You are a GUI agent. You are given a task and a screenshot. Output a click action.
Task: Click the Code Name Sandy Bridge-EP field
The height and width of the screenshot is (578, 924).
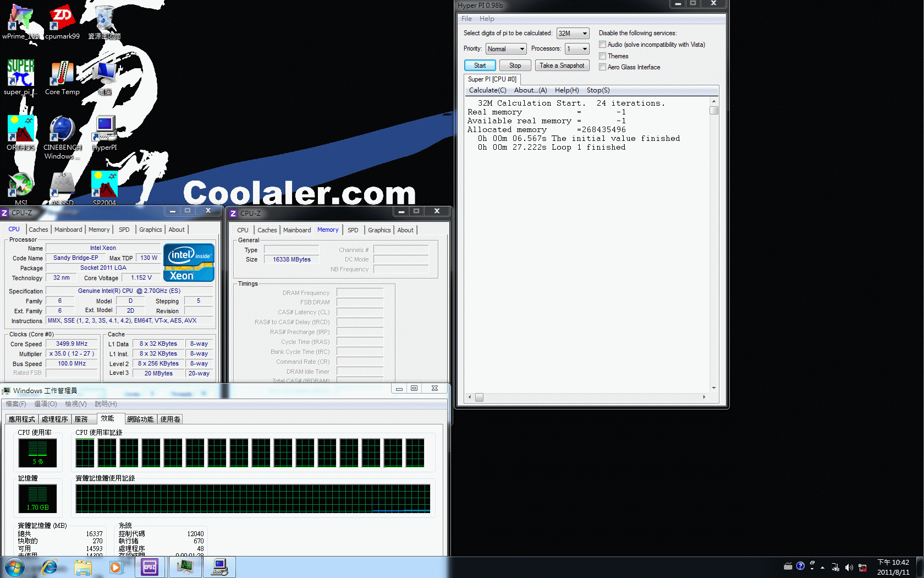[x=75, y=258]
